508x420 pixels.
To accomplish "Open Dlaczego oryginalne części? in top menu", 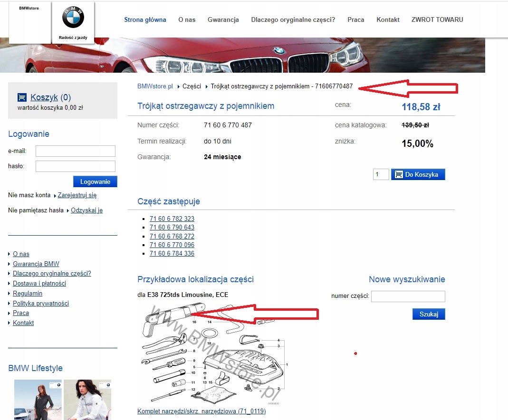I will 293,20.
